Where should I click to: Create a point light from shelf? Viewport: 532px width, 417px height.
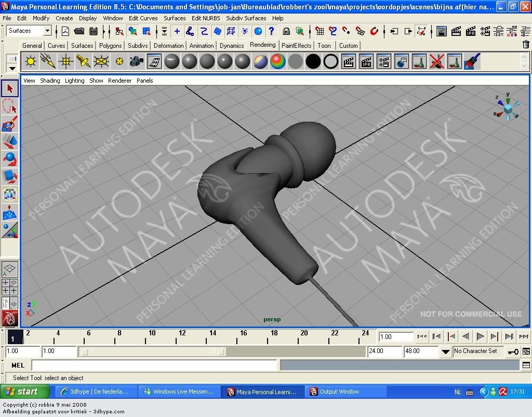click(x=66, y=61)
